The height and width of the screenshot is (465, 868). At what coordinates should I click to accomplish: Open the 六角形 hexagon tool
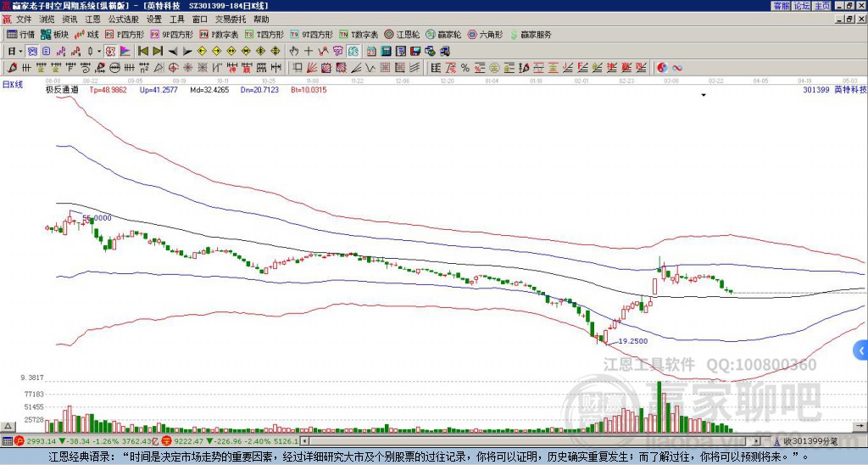[x=486, y=34]
